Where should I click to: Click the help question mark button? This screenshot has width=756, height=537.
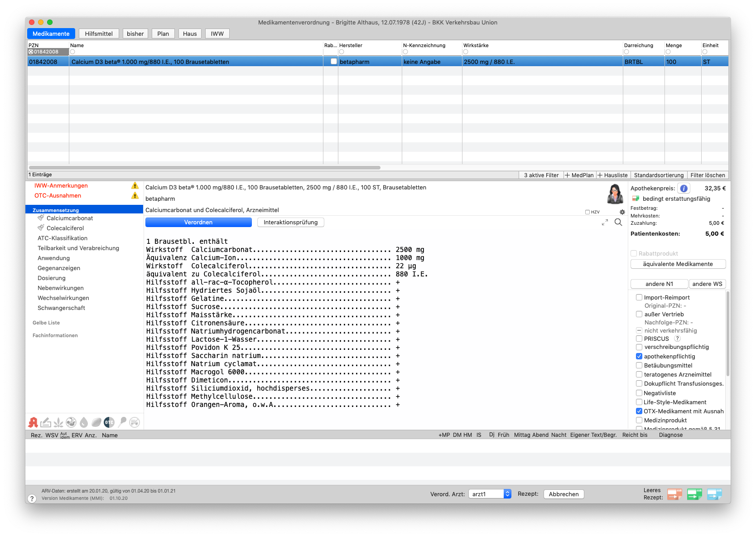32,498
